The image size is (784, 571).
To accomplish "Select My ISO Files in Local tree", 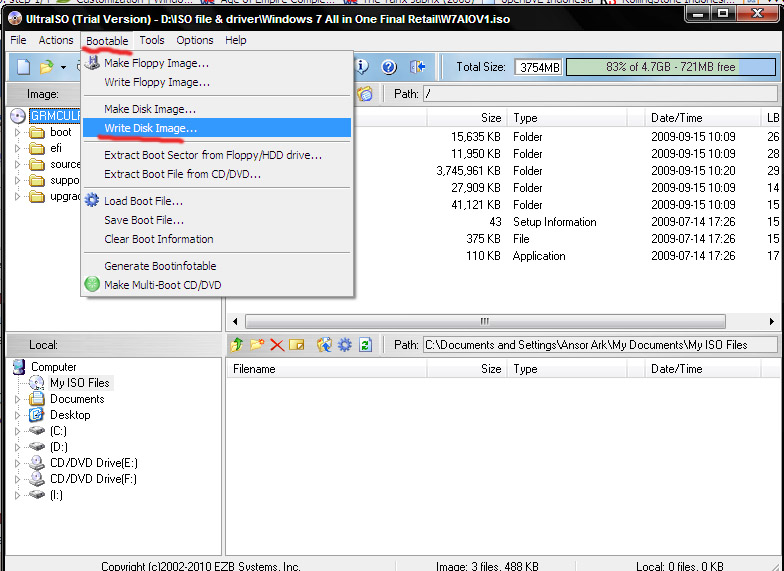I will 80,382.
